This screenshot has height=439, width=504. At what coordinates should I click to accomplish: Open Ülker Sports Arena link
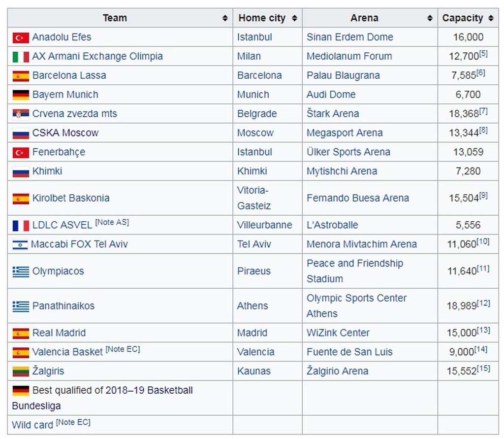click(348, 152)
